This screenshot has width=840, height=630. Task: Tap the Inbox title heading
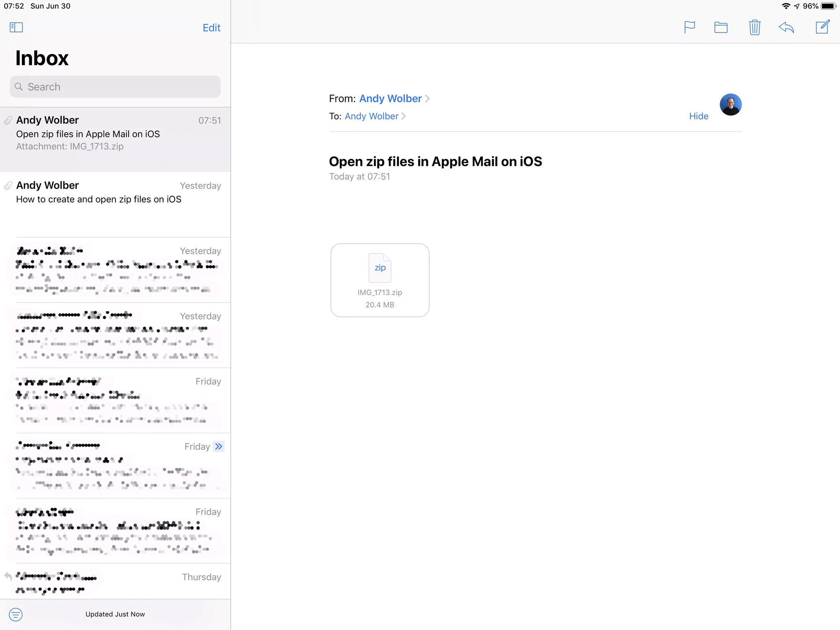coord(42,58)
